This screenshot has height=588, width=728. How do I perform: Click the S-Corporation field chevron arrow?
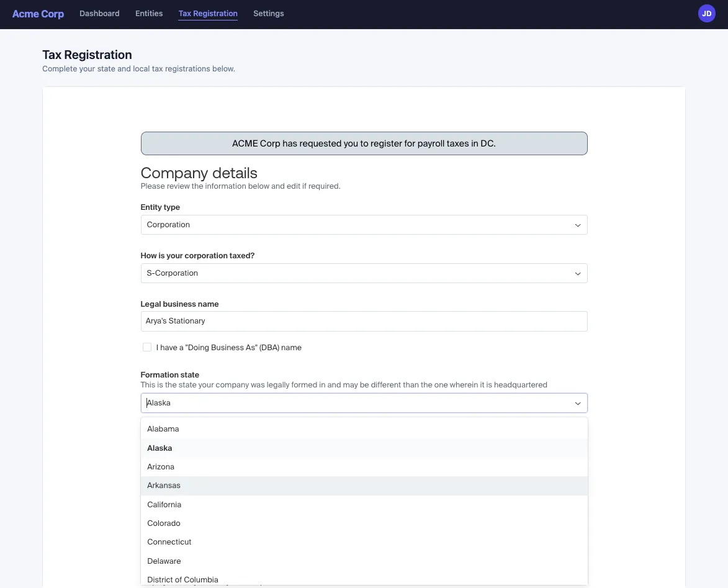[578, 274]
